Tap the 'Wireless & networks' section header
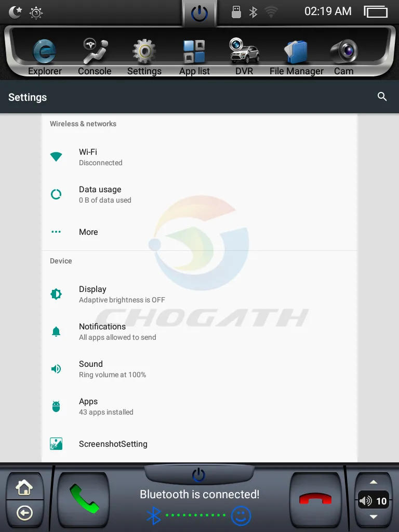399x532 pixels. click(x=83, y=124)
